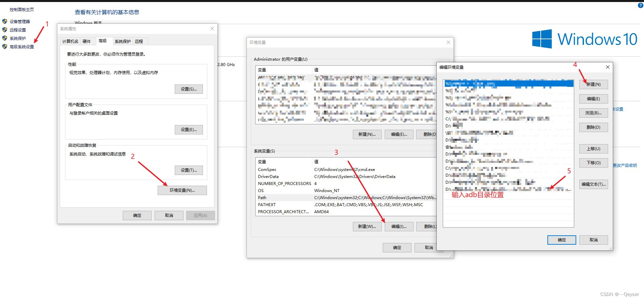Screen dimensions: 644x300
Task: Click 编辑文本(T)... button
Action: (593, 184)
